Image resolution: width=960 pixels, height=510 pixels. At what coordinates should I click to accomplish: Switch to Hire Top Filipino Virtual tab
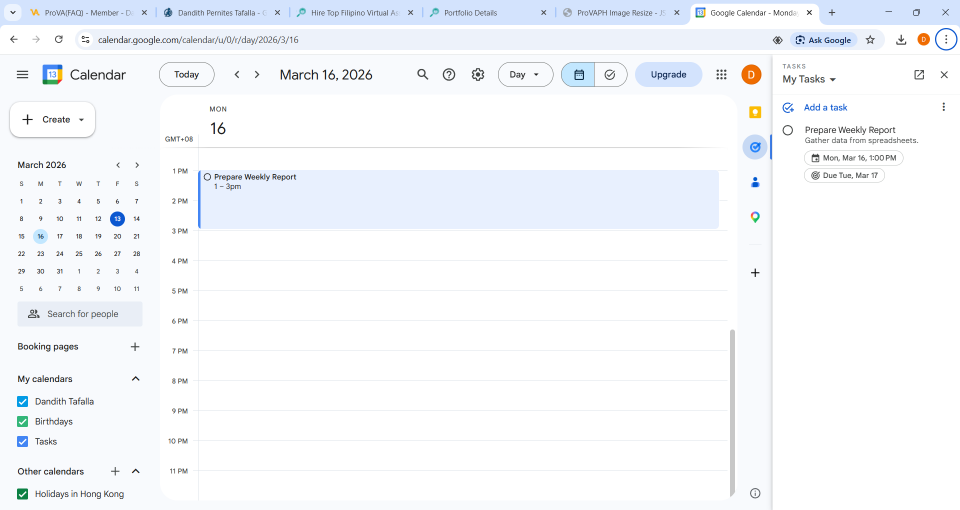point(354,12)
